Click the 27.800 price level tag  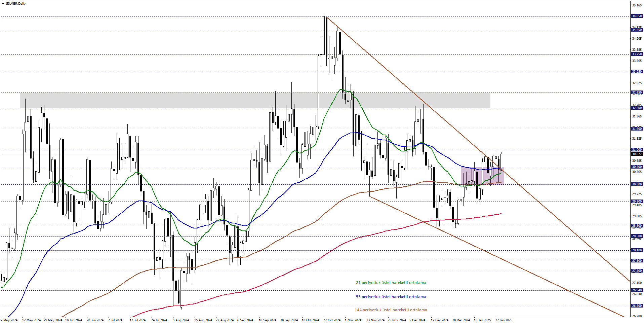click(637, 261)
